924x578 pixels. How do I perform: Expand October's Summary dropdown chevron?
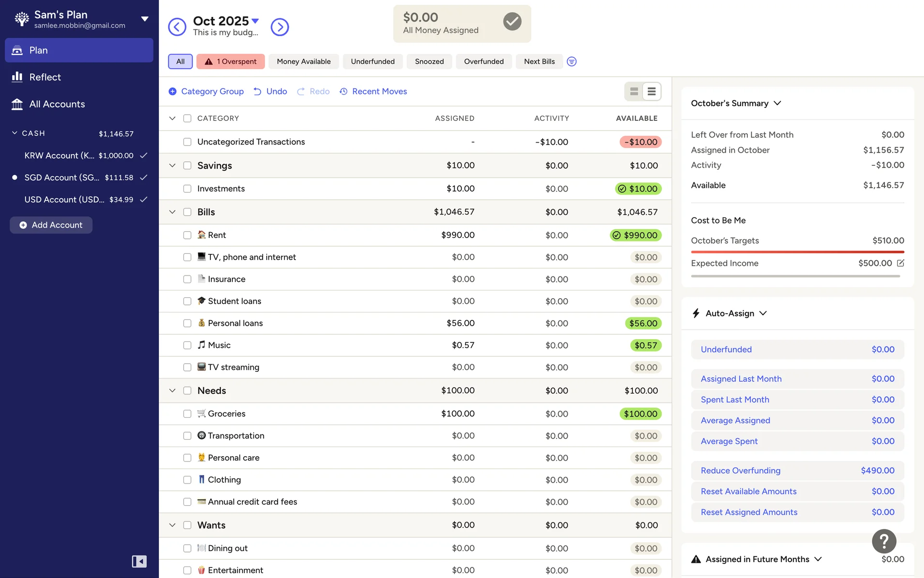(x=777, y=103)
